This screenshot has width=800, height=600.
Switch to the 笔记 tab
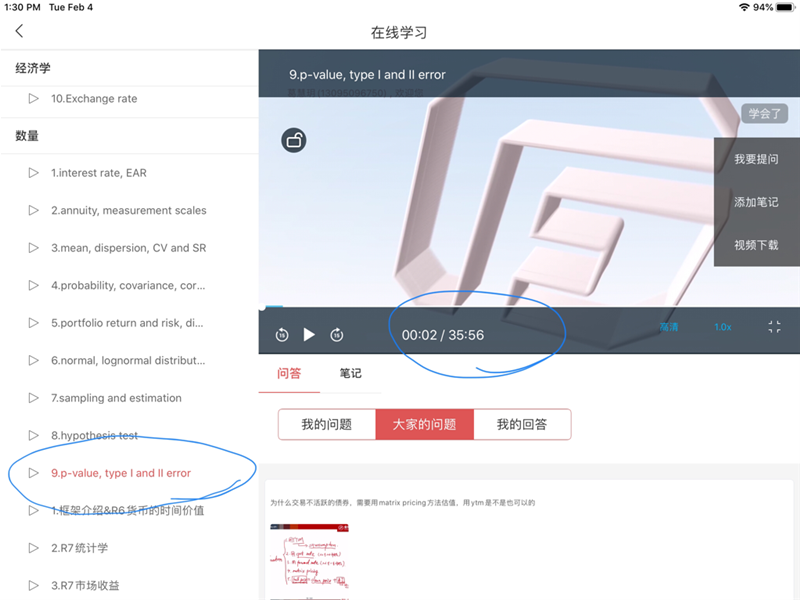351,373
